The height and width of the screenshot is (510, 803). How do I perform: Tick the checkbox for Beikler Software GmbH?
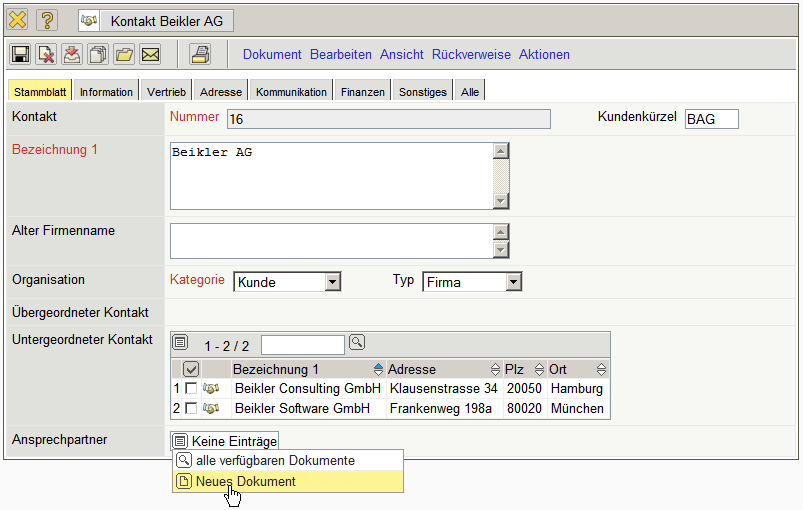click(191, 409)
